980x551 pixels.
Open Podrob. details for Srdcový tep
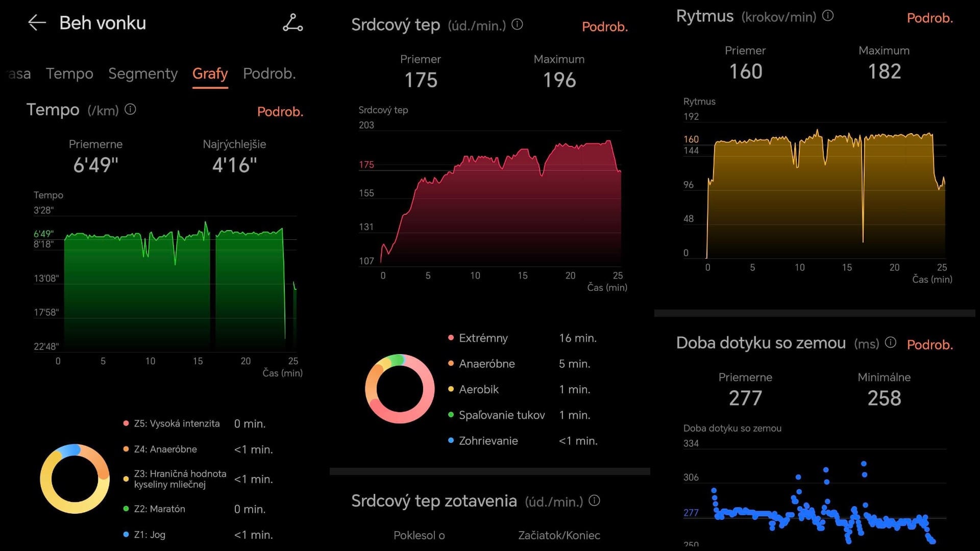pos(604,27)
